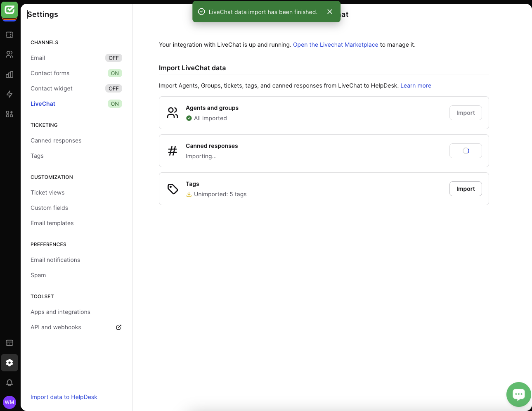Click 'Unimported: 5 tags' text
This screenshot has width=532, height=411.
point(220,194)
